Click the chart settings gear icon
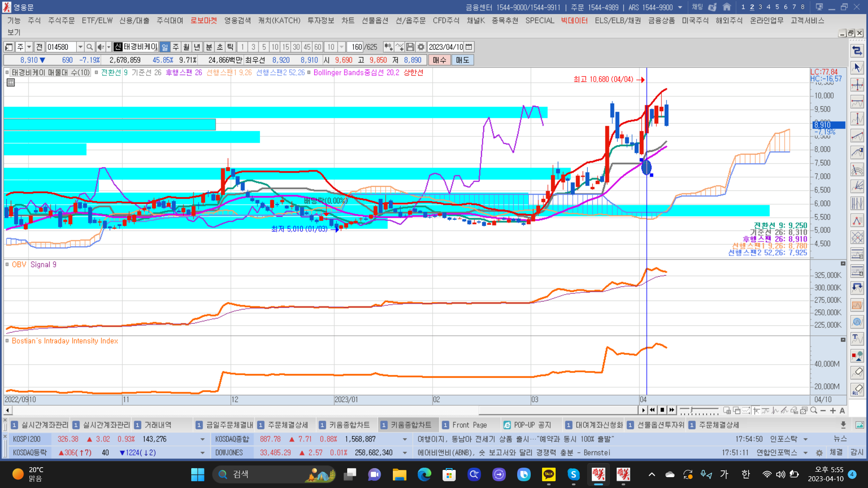The image size is (868, 488). click(421, 47)
